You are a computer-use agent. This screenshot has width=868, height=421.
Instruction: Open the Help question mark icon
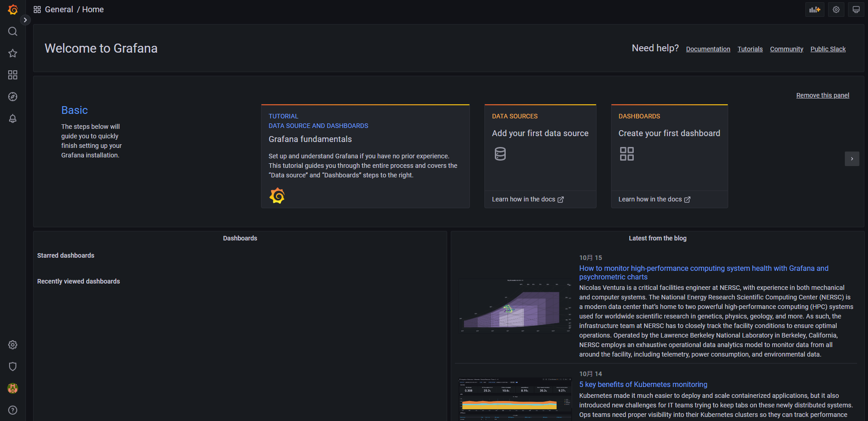pos(13,410)
